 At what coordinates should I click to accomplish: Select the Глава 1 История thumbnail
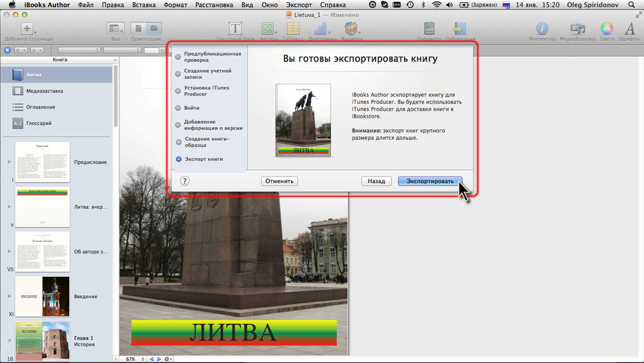click(42, 341)
